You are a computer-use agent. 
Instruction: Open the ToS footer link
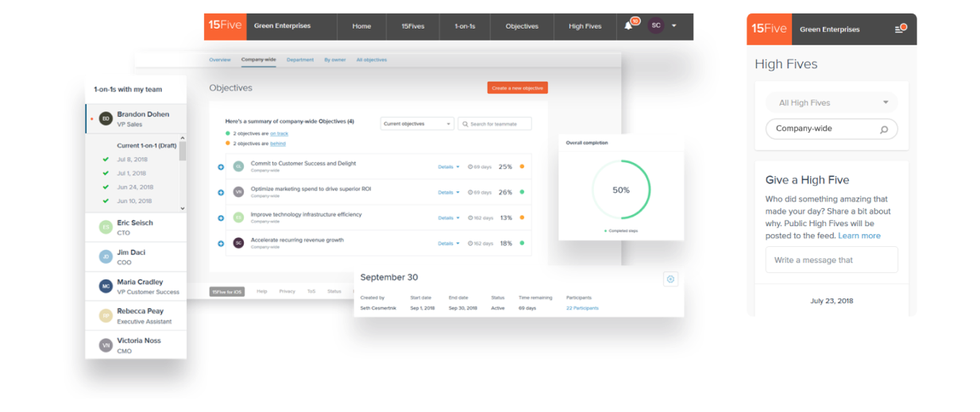pos(311,291)
